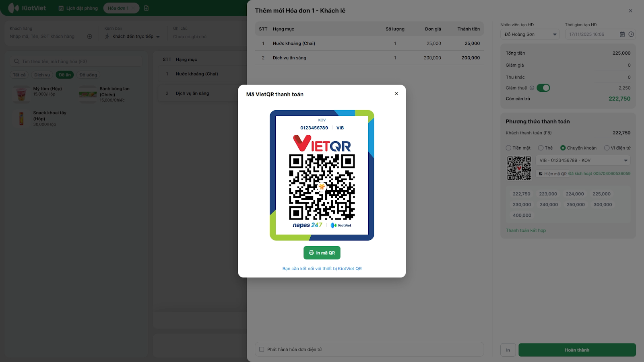Viewport: 644px width, 362px height.
Task: Choose the 223,000 quick amount
Action: [548, 194]
